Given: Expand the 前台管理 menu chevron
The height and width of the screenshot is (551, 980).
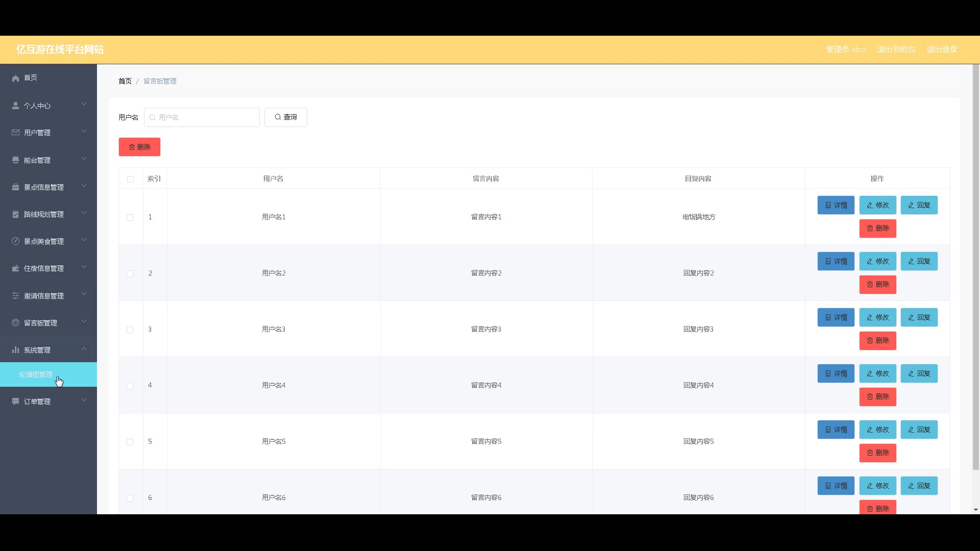Looking at the screenshot, I should click(x=84, y=159).
